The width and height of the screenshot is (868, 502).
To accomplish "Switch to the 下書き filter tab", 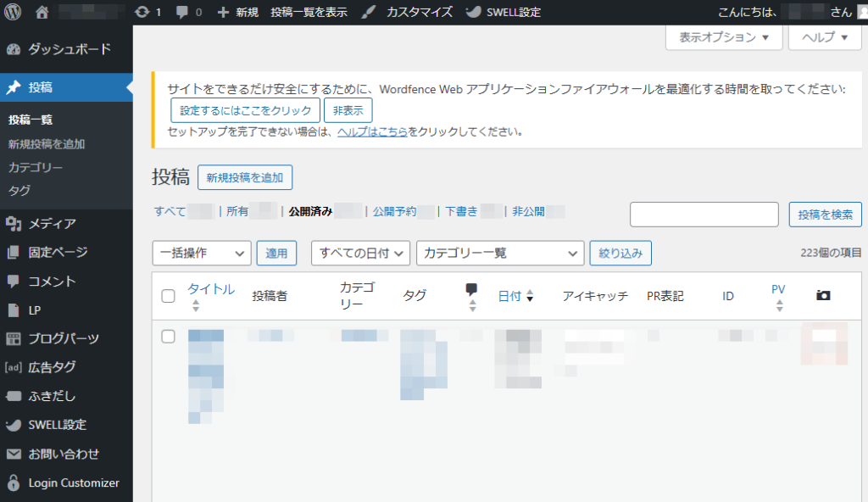I will tap(460, 212).
